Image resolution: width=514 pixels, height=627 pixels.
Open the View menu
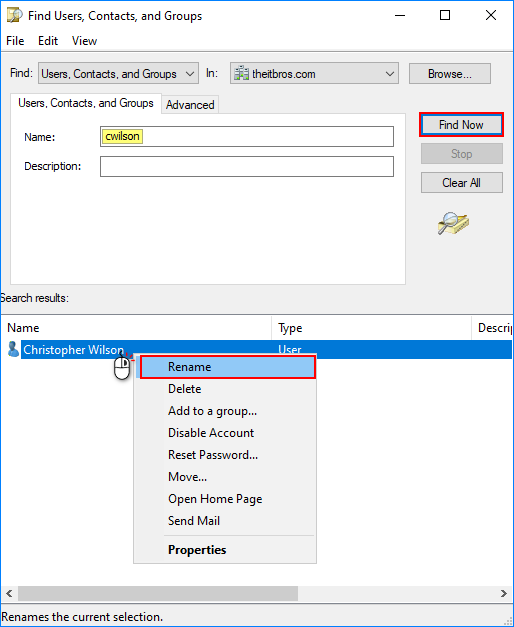coord(84,41)
